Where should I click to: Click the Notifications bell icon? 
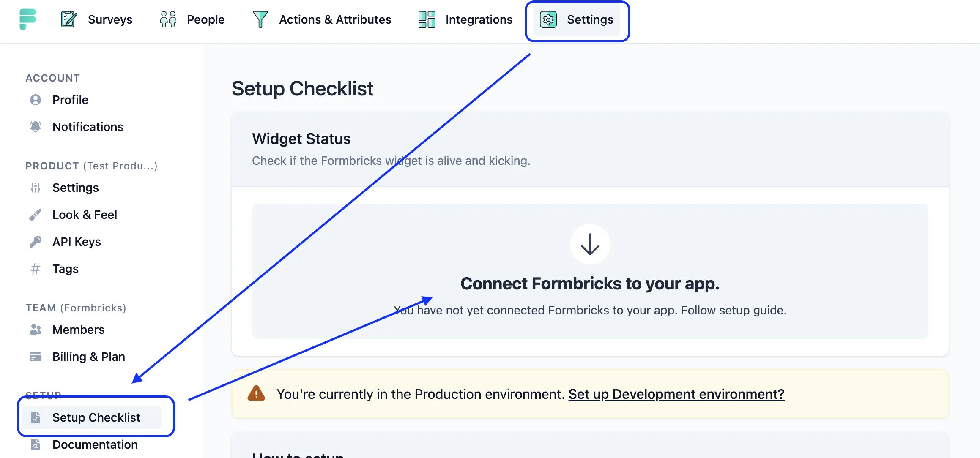pos(36,127)
